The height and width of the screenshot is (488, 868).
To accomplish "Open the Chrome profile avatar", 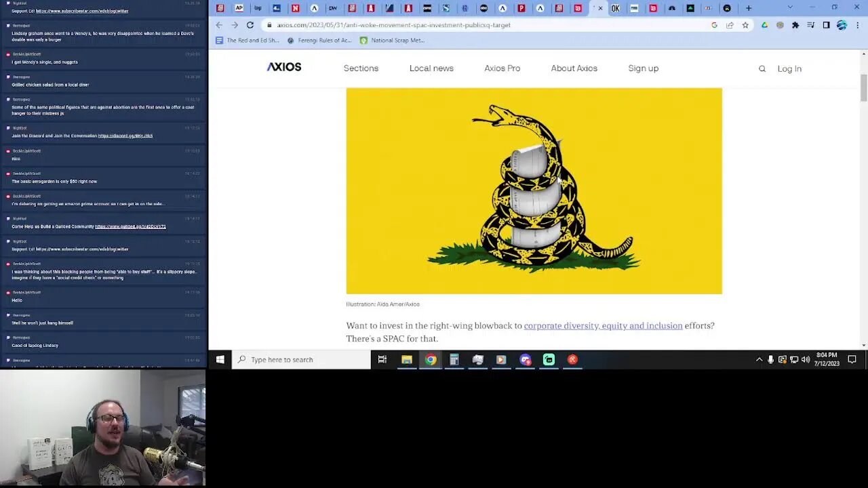I will 842,25.
